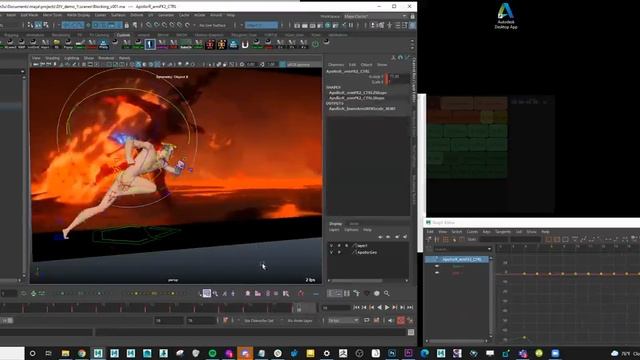Select the red channel row in Graph Editor outliner

(x=457, y=273)
